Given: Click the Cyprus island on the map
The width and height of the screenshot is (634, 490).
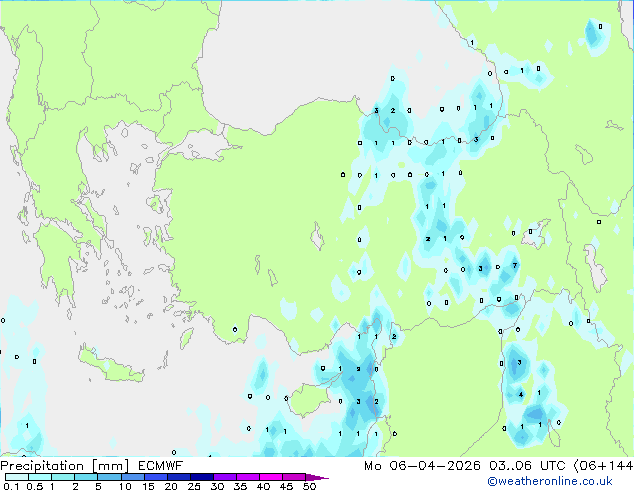Looking at the screenshot, I should pyautogui.click(x=310, y=399).
